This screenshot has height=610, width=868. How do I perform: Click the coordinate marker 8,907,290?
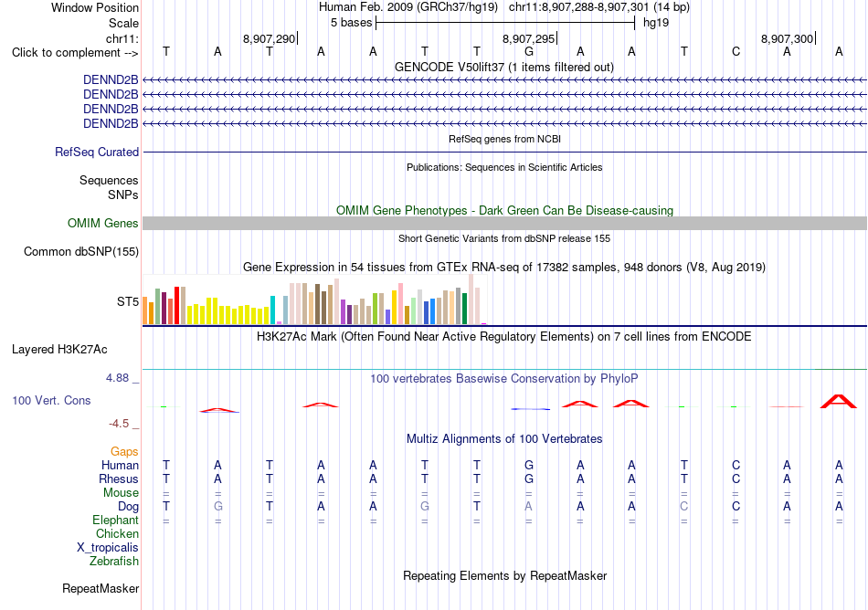[x=269, y=38]
